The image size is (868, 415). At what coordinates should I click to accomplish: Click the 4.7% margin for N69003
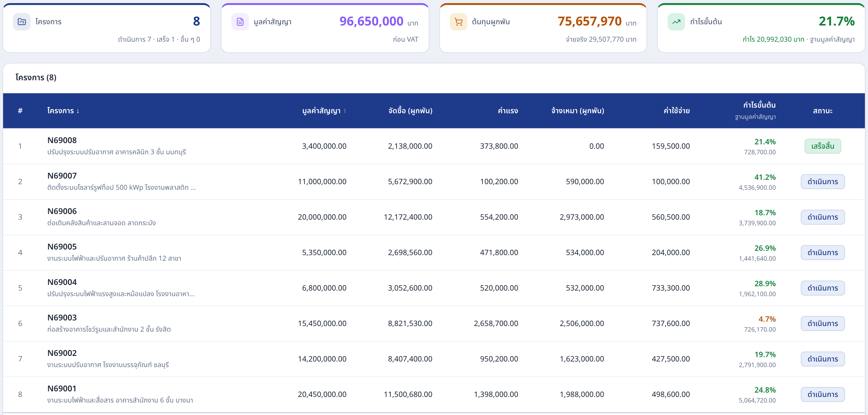tap(767, 319)
